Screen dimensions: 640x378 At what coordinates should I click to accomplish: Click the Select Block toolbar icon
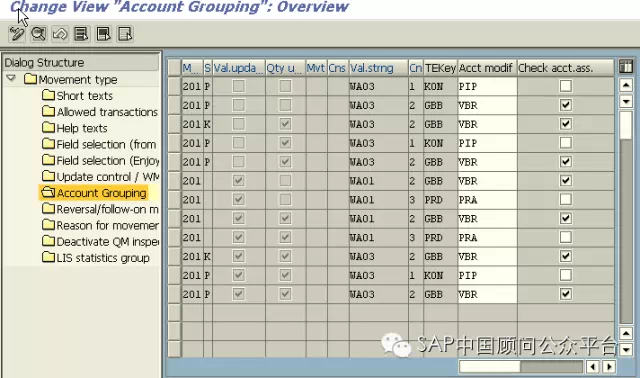[x=103, y=34]
